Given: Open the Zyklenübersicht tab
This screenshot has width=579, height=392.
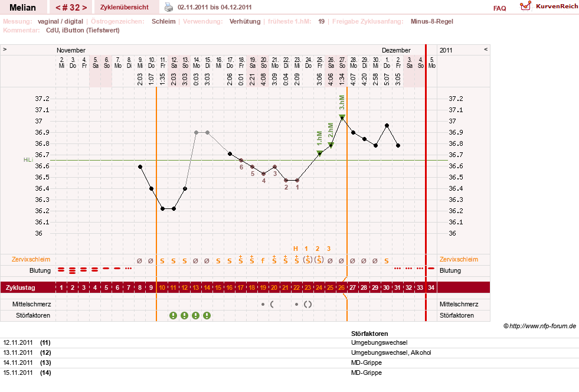Looking at the screenshot, I should [125, 7].
